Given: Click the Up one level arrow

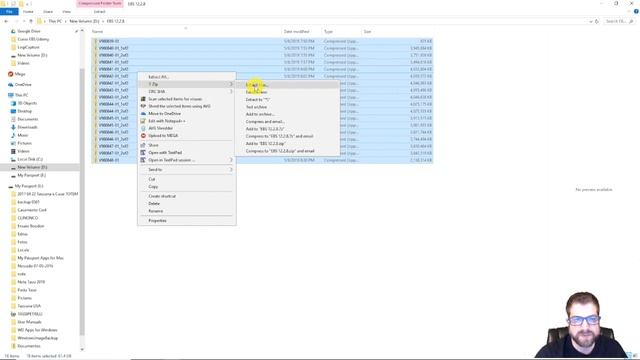Looking at the screenshot, I should tap(31, 21).
